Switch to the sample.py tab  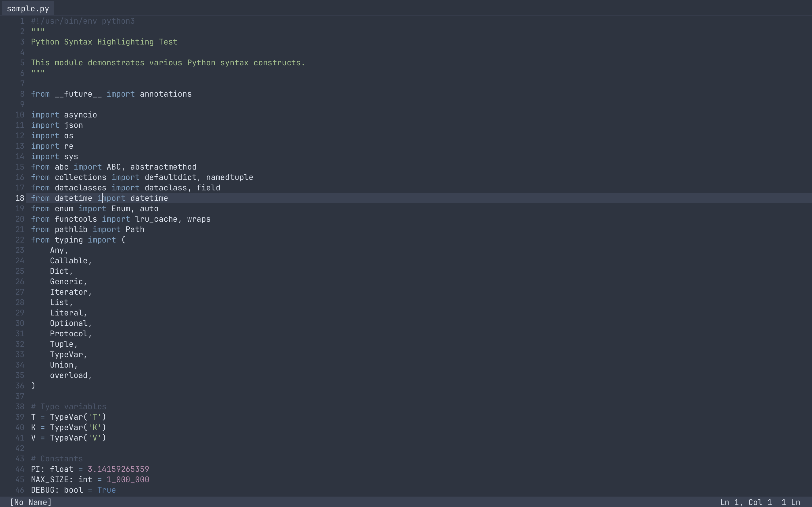(x=28, y=8)
